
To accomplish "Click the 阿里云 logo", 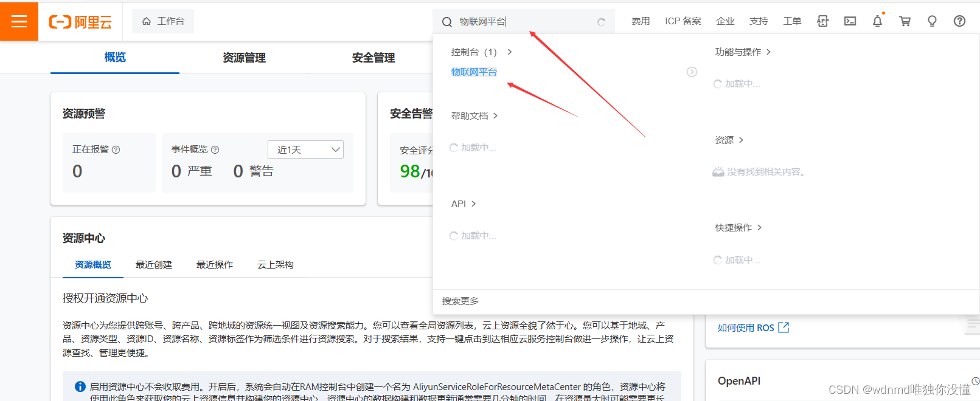I will pyautogui.click(x=80, y=22).
